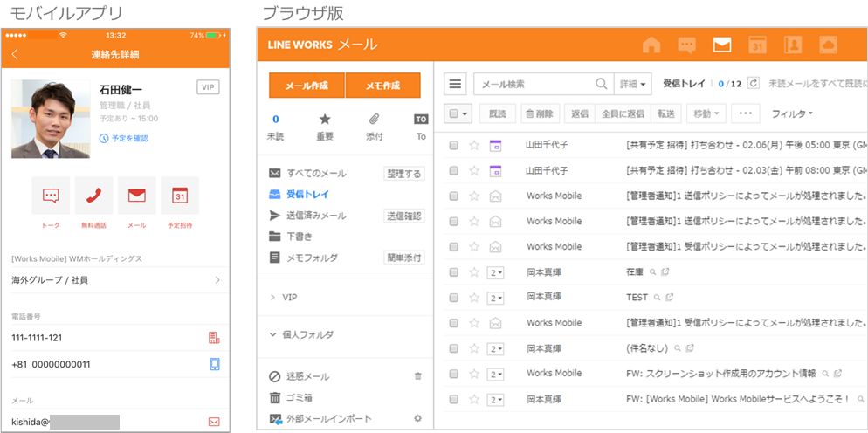This screenshot has height=433, width=868.
Task: Expand the 個人フォルダ section
Action: [x=274, y=334]
